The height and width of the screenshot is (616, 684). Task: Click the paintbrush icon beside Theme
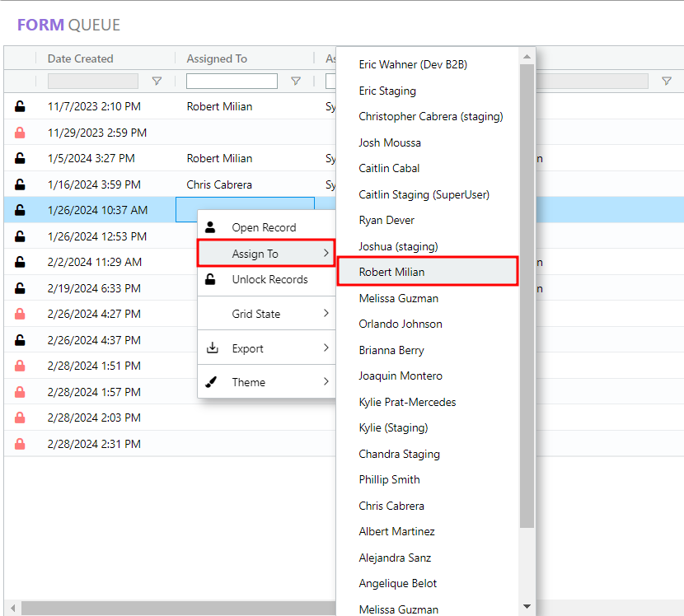click(x=211, y=382)
